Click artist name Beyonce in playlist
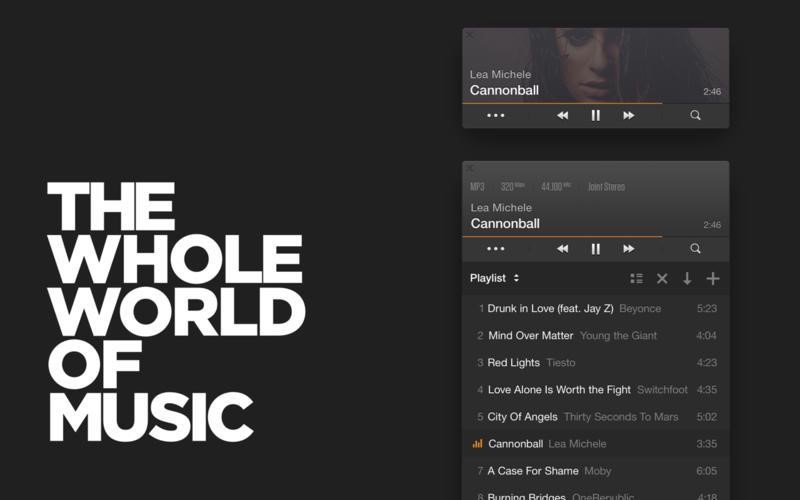The image size is (800, 500). click(x=640, y=308)
